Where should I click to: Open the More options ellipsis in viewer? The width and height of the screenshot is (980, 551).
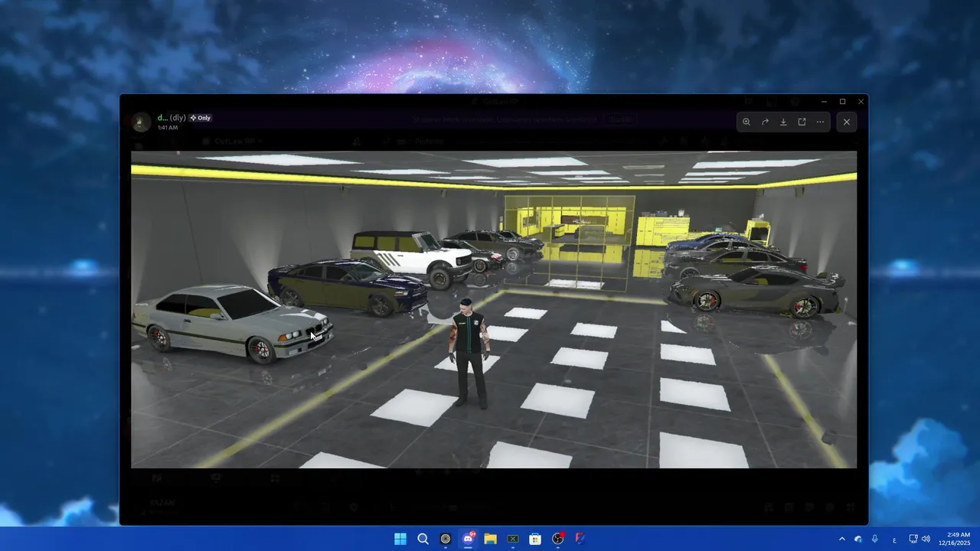point(820,122)
